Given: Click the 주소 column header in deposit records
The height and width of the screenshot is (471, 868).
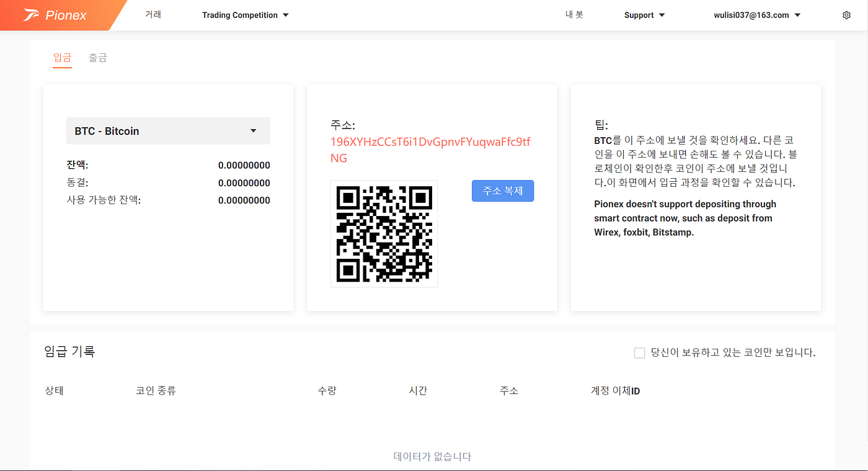Looking at the screenshot, I should 509,391.
